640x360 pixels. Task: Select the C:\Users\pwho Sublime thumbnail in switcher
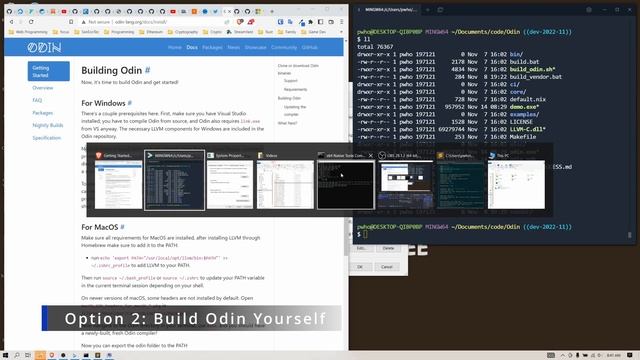click(460, 180)
